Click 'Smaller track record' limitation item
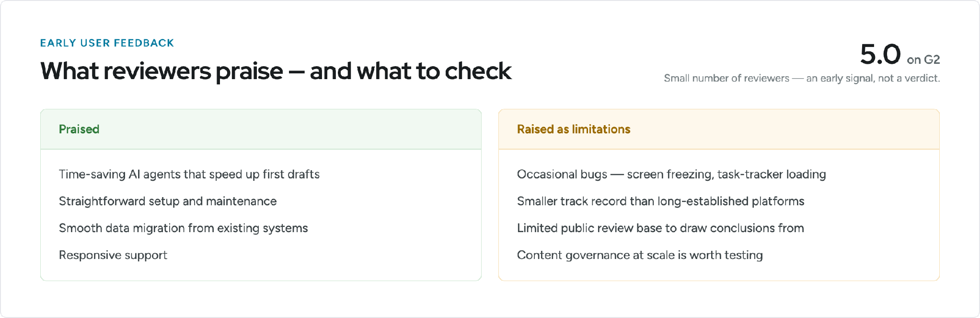Image resolution: width=980 pixels, height=318 pixels. pos(661,201)
